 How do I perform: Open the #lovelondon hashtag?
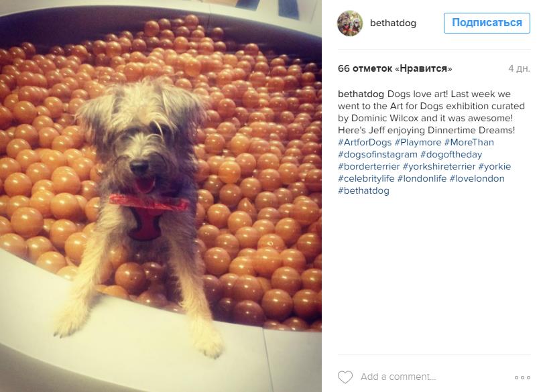pyautogui.click(x=477, y=179)
